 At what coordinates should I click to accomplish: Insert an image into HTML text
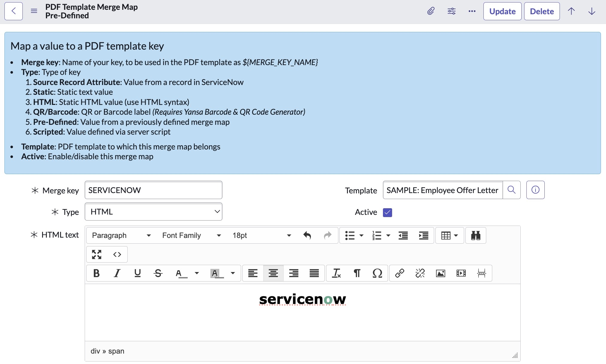coord(440,273)
